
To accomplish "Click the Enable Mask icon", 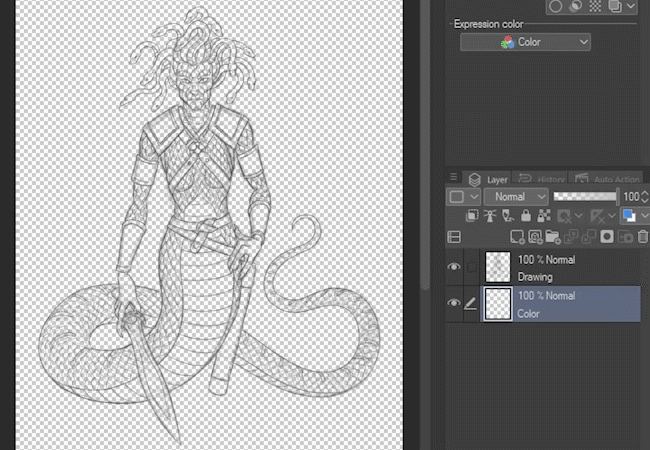I will pos(564,216).
